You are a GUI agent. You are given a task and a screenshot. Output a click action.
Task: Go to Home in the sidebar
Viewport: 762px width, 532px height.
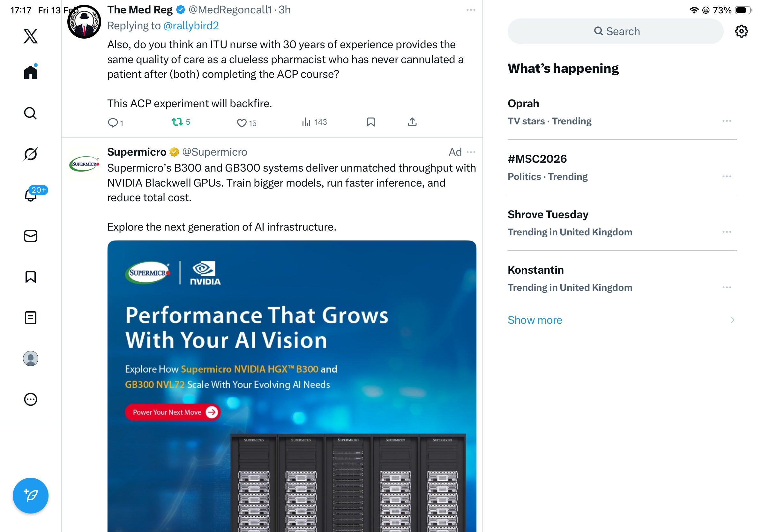[31, 72]
